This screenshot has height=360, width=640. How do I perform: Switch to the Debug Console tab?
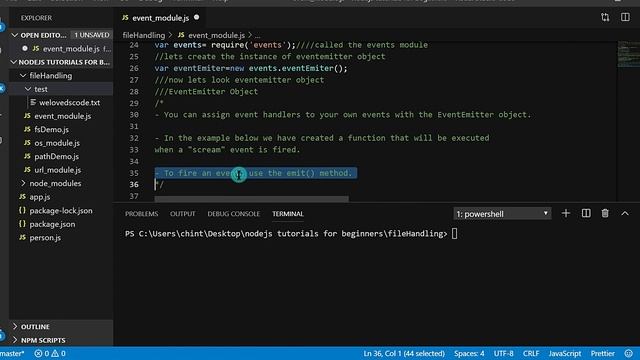point(233,213)
